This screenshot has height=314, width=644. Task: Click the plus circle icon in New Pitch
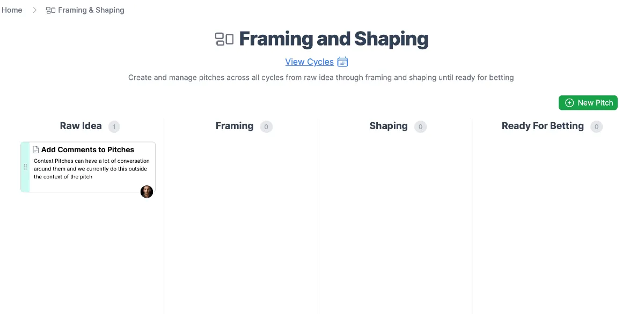[569, 103]
